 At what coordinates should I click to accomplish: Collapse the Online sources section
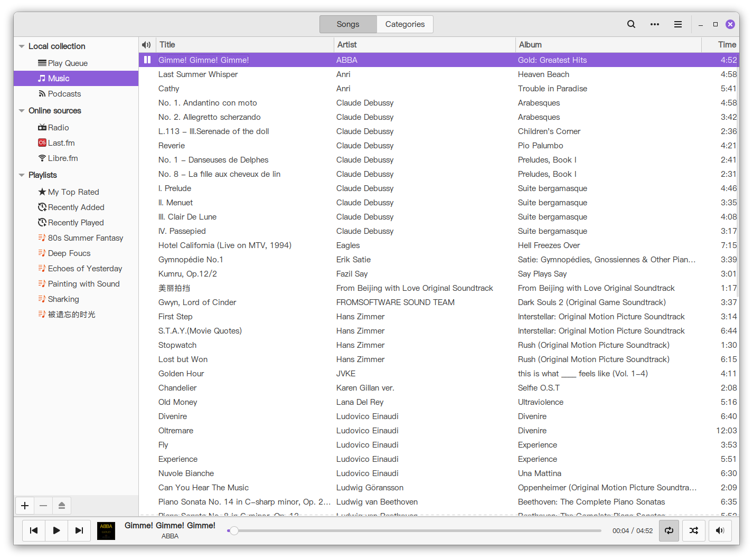[x=22, y=111]
